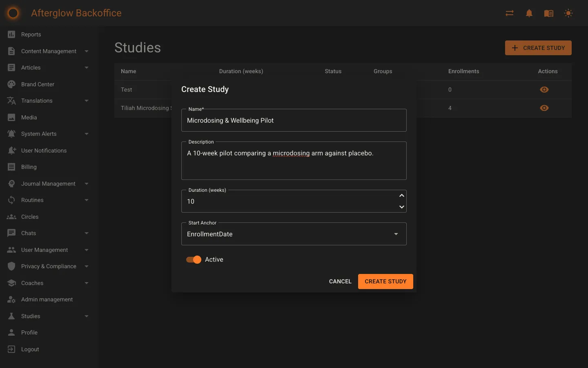This screenshot has height=368, width=588.
Task: Click the Admin management gear-person icon
Action: [x=11, y=299]
